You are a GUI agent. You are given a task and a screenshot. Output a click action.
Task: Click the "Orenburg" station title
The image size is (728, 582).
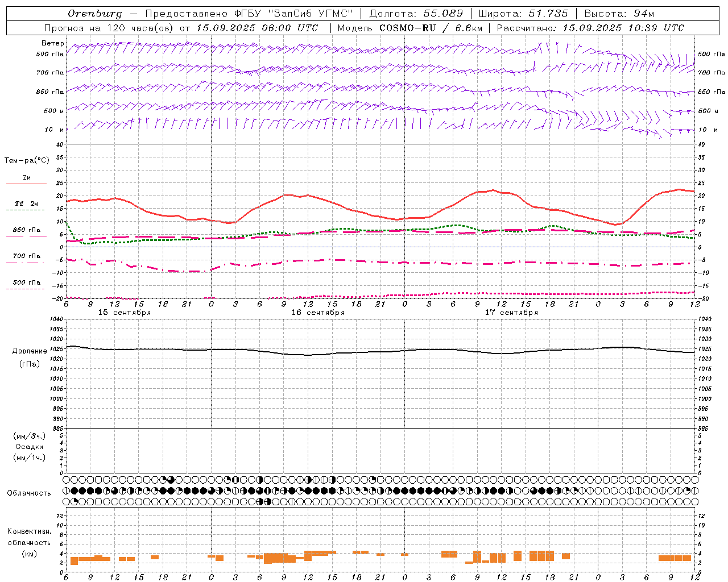[94, 14]
